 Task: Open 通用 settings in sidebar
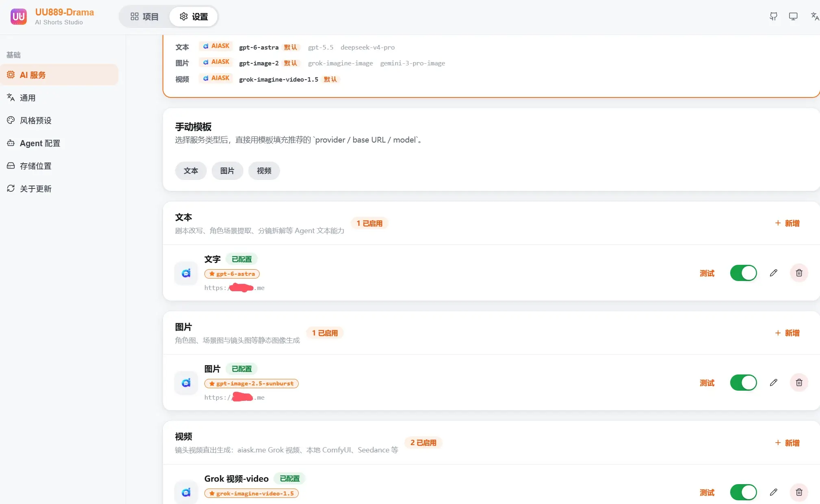click(x=59, y=98)
